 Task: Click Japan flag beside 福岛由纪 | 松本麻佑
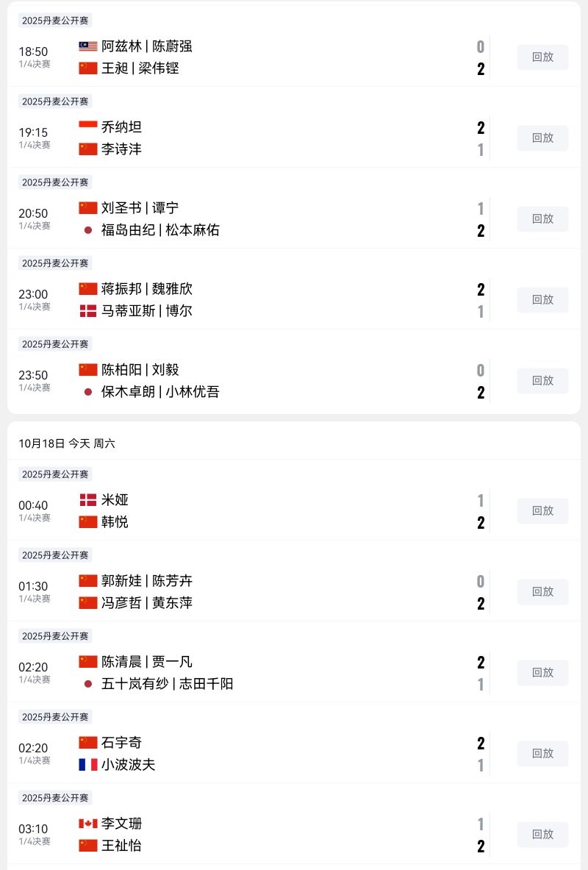pyautogui.click(x=87, y=230)
